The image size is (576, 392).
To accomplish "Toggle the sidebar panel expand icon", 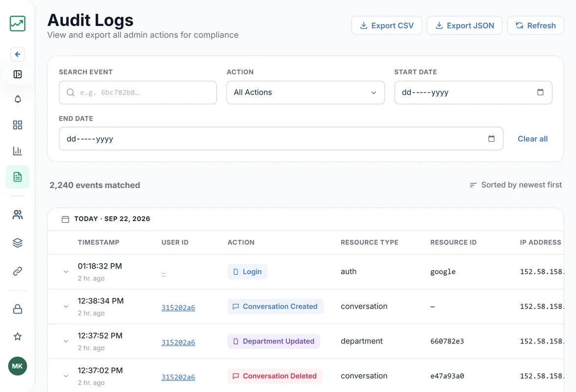I will point(18,74).
